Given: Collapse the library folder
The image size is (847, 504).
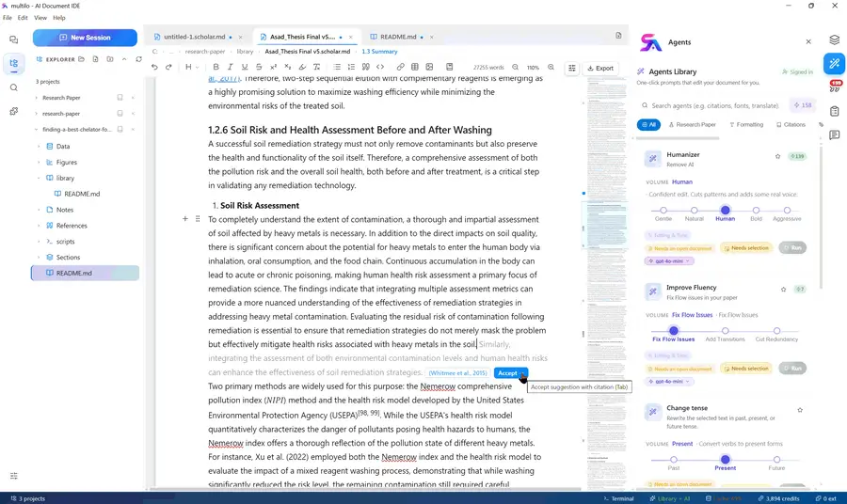Looking at the screenshot, I should (39, 178).
